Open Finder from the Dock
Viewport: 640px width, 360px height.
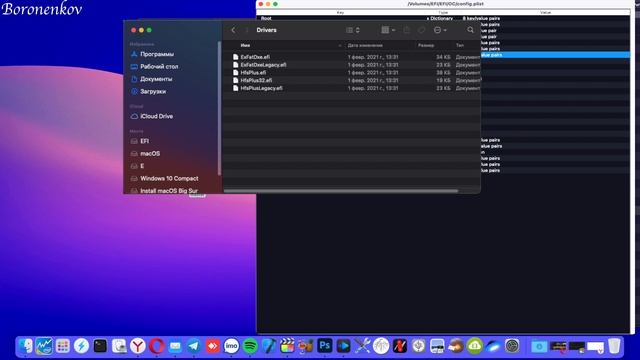[x=25, y=346]
